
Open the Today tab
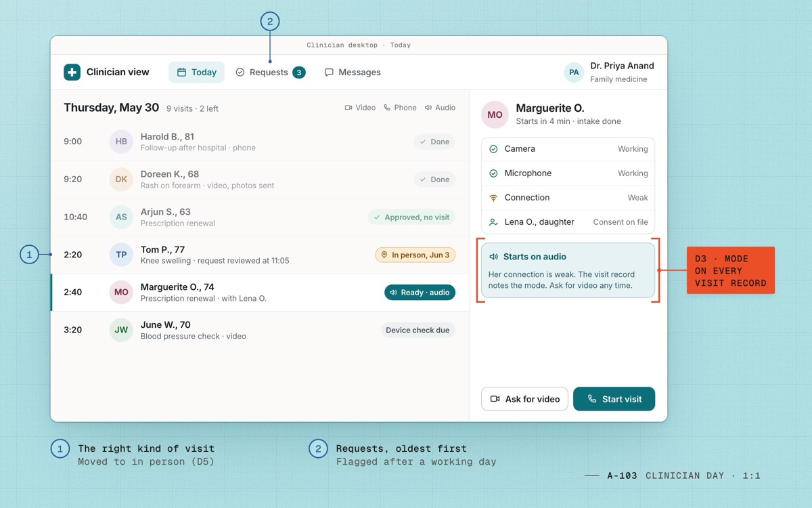(x=196, y=72)
